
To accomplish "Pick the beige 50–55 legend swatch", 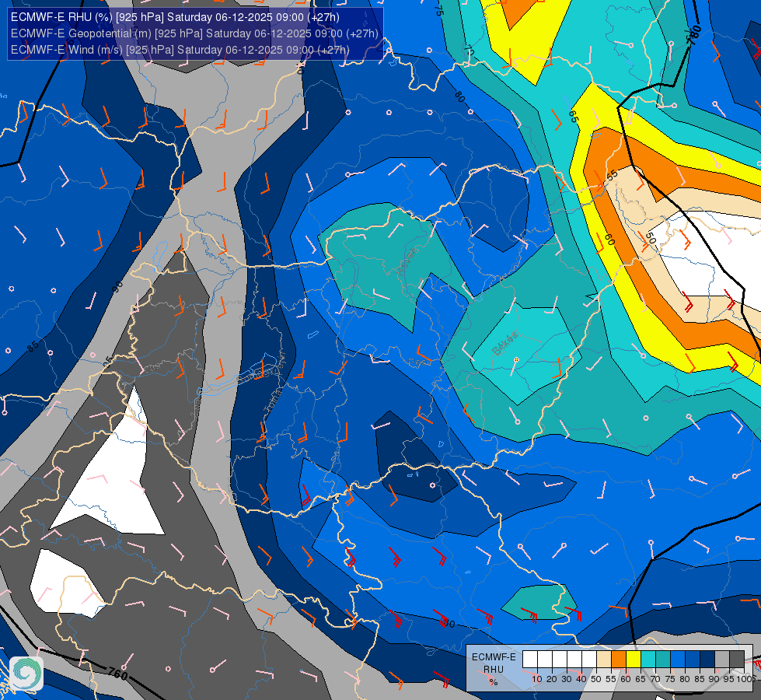I will (604, 660).
